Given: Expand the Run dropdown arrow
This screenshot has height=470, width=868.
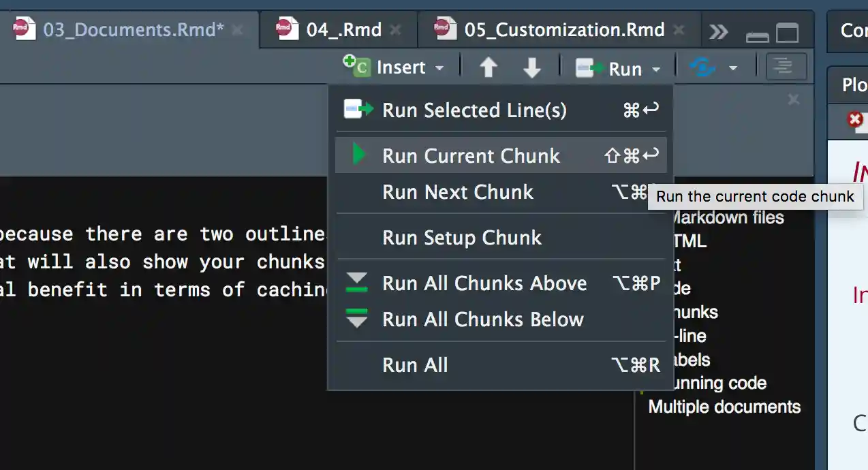Looking at the screenshot, I should (x=656, y=69).
